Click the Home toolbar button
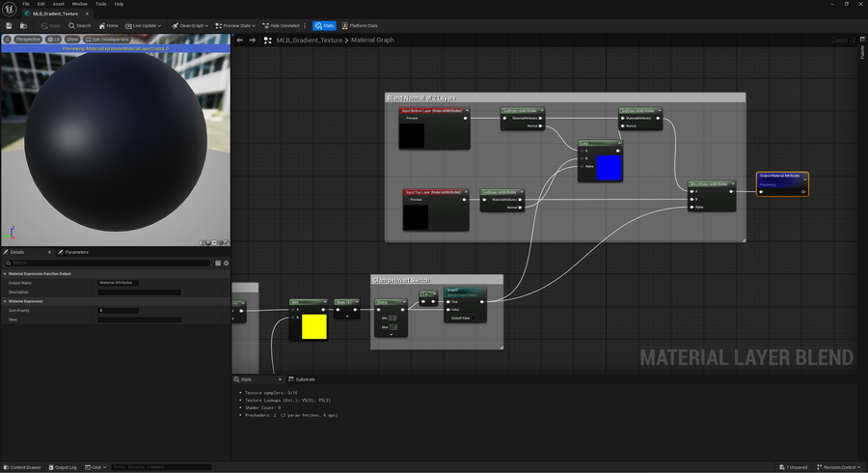 109,25
